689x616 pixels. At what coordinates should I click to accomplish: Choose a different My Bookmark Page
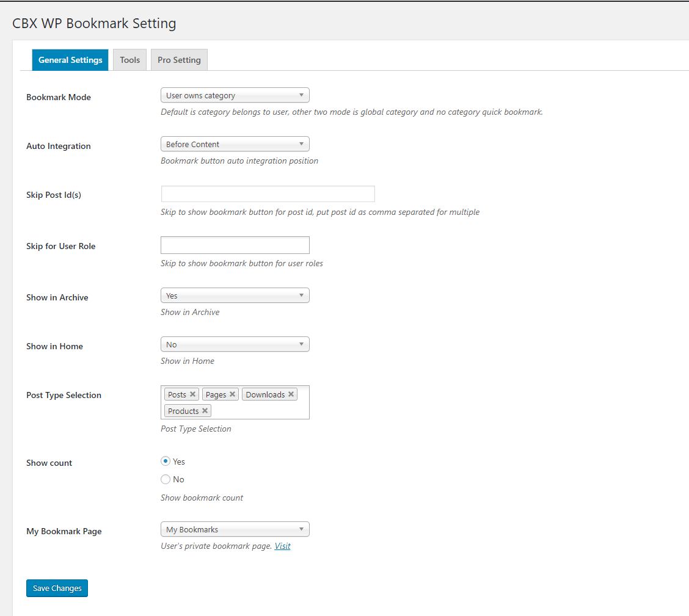[235, 529]
